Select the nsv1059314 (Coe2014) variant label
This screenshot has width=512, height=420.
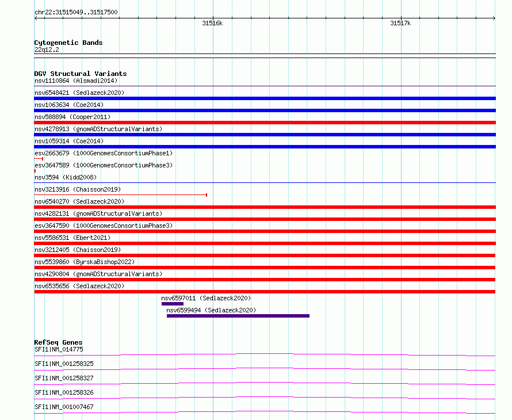(69, 141)
